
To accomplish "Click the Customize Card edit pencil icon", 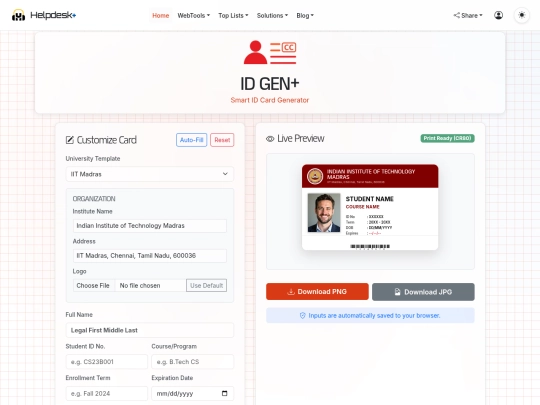I will tap(70, 140).
